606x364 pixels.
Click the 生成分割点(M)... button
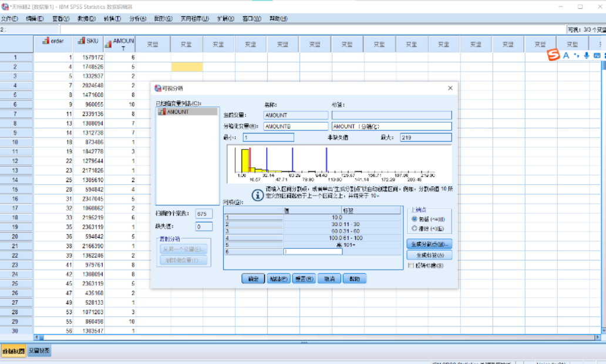coord(429,244)
